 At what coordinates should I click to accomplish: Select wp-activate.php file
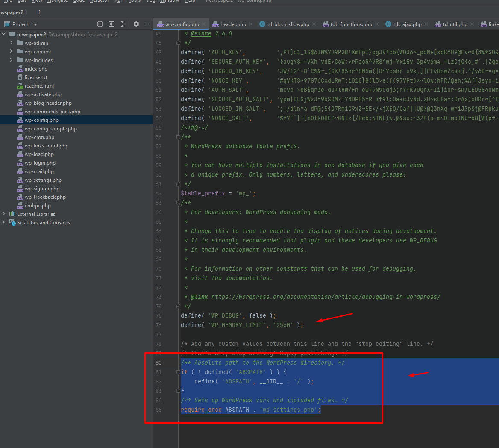tap(43, 94)
